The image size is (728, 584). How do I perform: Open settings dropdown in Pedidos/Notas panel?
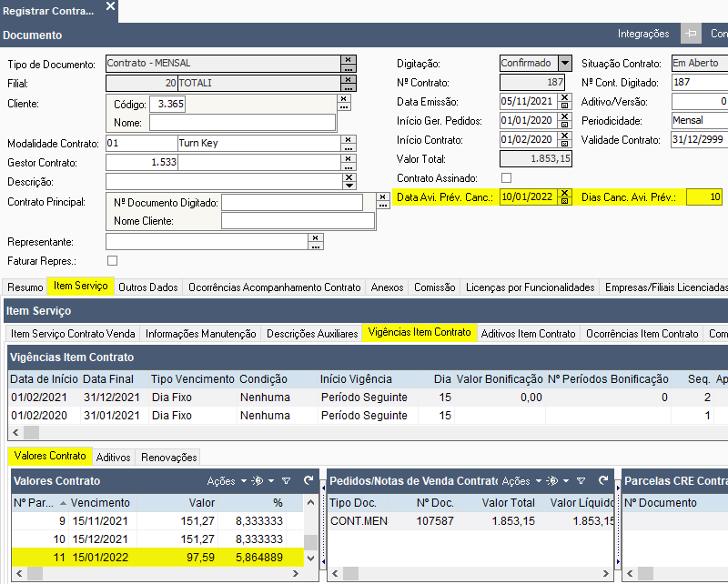pyautogui.click(x=558, y=481)
